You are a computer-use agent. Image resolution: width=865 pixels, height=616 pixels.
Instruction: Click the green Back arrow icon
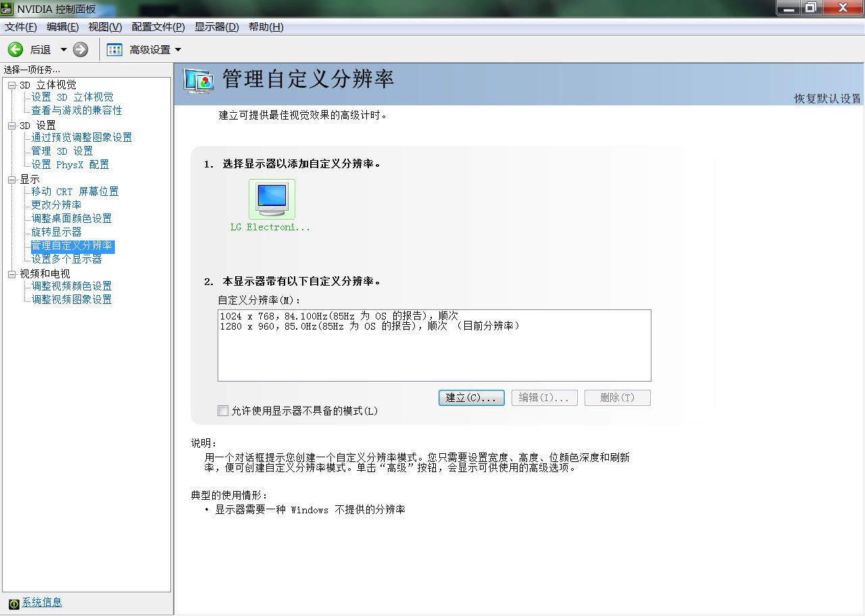point(16,49)
